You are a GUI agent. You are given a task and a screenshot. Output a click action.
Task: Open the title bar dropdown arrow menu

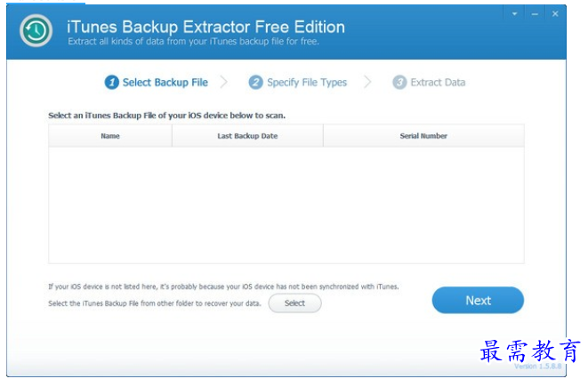point(514,14)
